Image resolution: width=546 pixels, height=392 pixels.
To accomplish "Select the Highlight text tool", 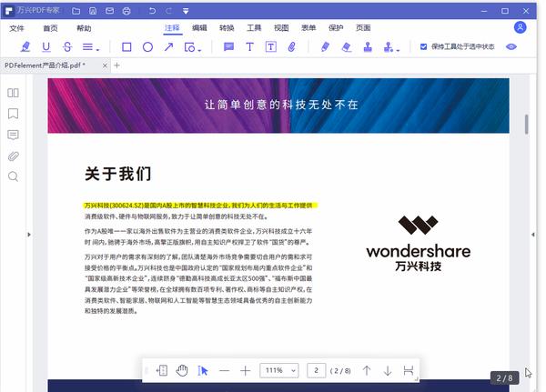I will 25,46.
